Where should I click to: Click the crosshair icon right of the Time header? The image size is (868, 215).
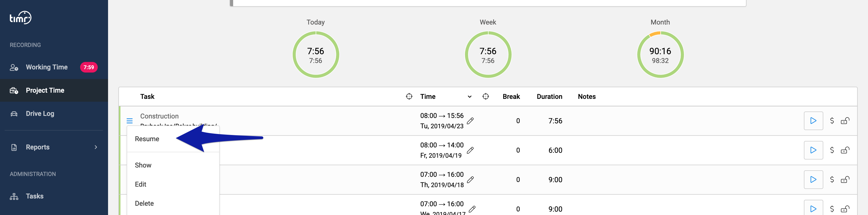(485, 97)
